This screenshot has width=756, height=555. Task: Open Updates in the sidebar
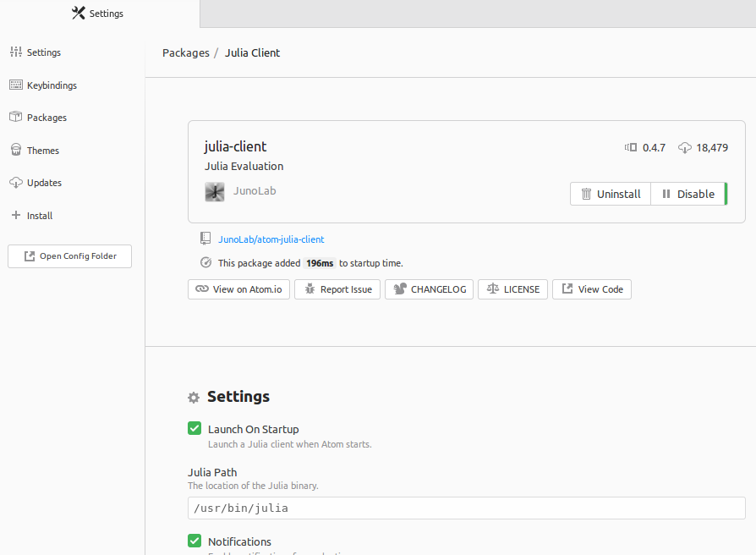[x=36, y=182]
